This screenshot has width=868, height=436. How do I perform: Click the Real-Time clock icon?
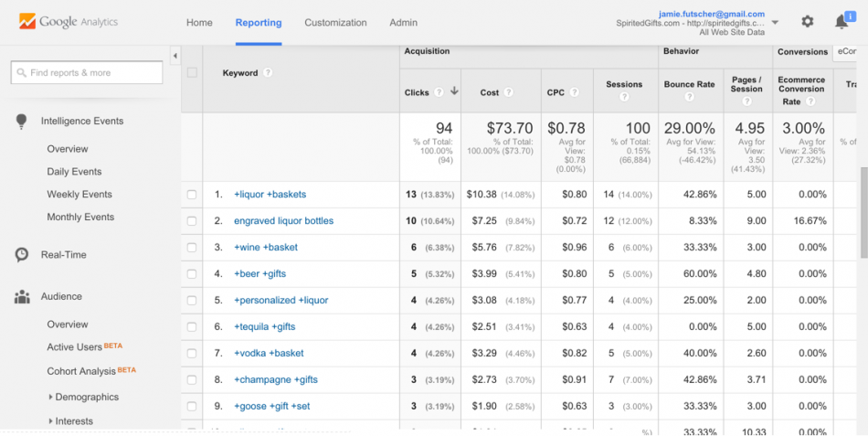[22, 255]
